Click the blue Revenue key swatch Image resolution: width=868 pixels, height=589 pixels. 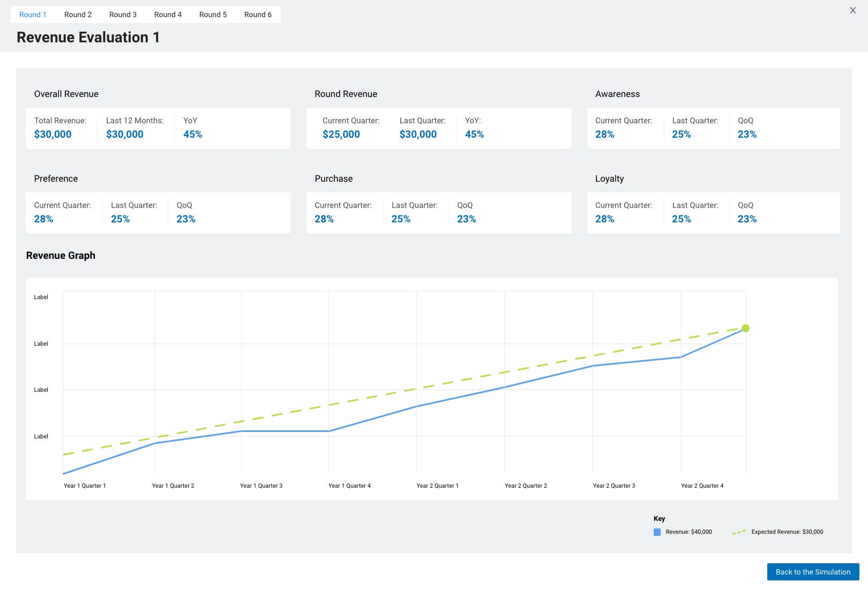pos(657,532)
